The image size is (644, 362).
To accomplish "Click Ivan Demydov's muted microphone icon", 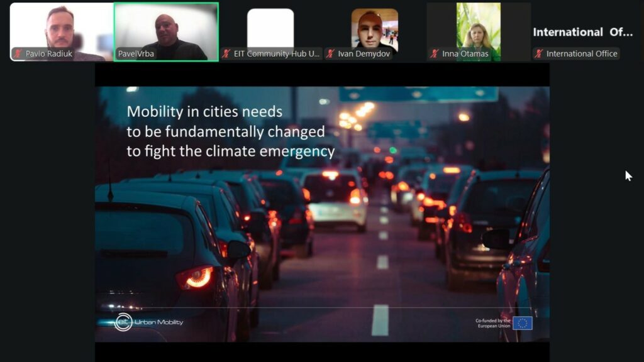I will point(330,54).
